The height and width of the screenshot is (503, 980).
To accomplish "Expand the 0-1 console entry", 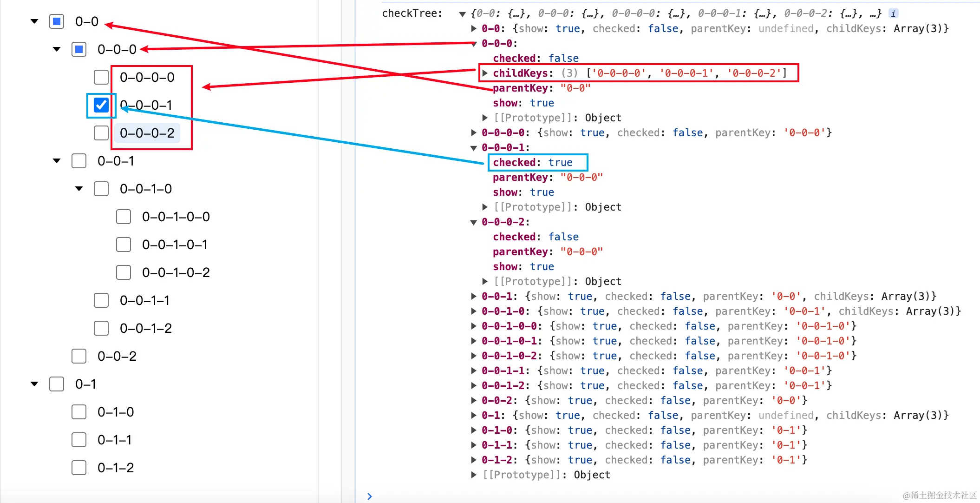I will tap(473, 415).
